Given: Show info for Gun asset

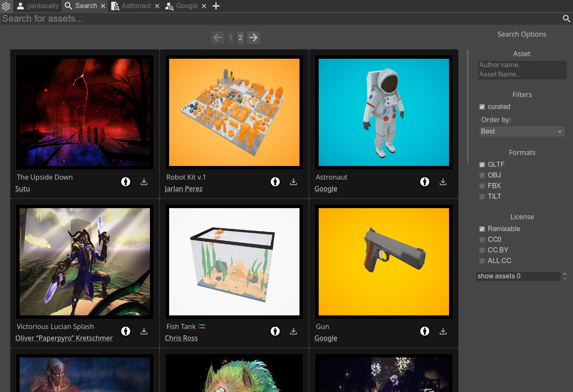Looking at the screenshot, I should [425, 331].
